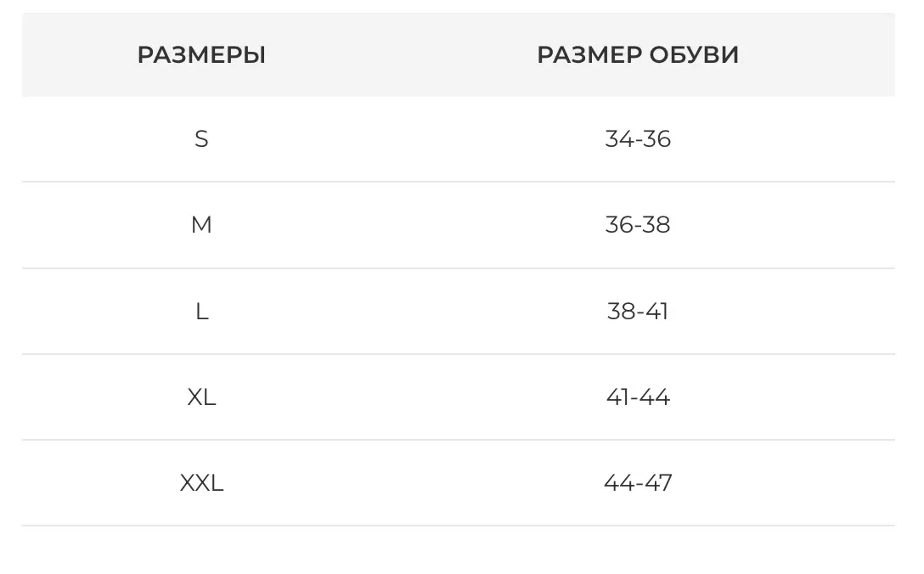Select the S size cell
924x574 pixels.
[201, 138]
